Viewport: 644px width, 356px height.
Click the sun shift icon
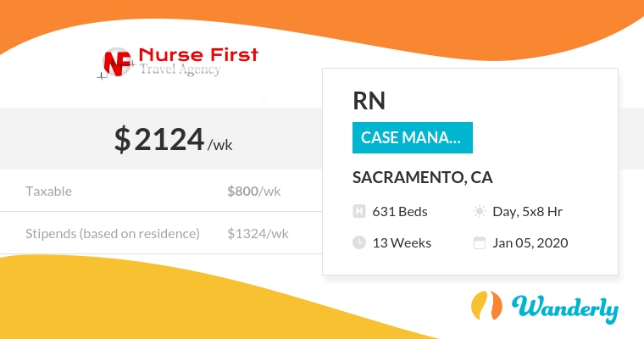(480, 211)
